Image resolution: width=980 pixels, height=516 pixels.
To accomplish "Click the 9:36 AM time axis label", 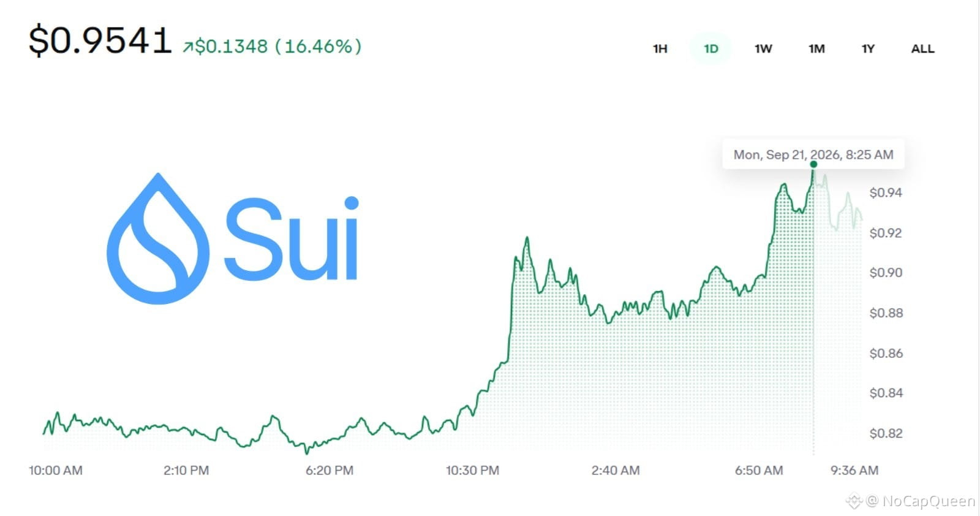I will coord(854,471).
